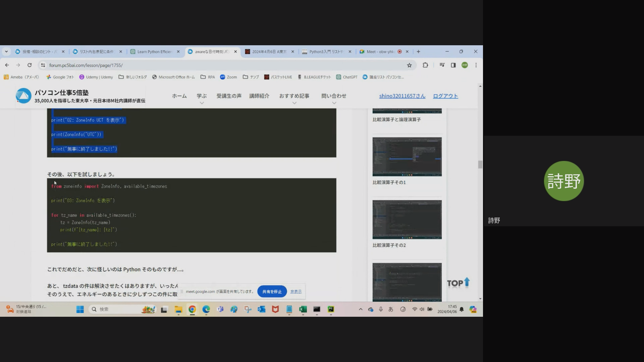Viewport: 644px width, 362px height.
Task: Expand hidden icons chevron in system tray
Action: click(x=360, y=309)
